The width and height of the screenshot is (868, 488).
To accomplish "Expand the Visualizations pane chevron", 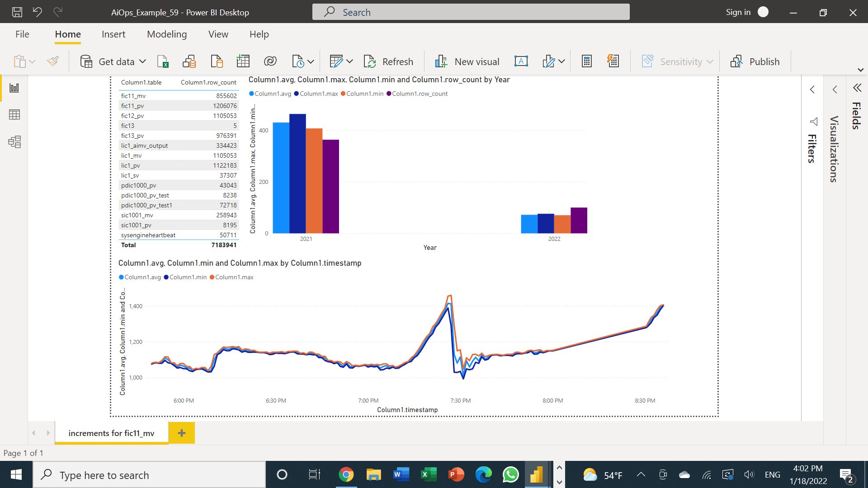I will (835, 89).
